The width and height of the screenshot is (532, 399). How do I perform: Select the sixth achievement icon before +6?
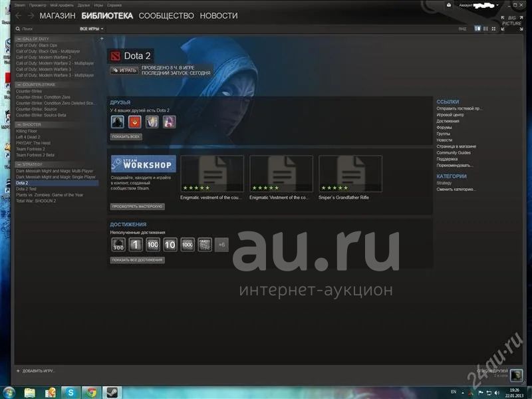click(x=205, y=245)
